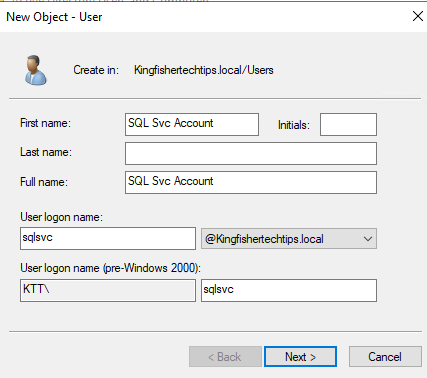Close the New Object - User dialog
Viewport: 427px width, 378px height.
pos(418,16)
